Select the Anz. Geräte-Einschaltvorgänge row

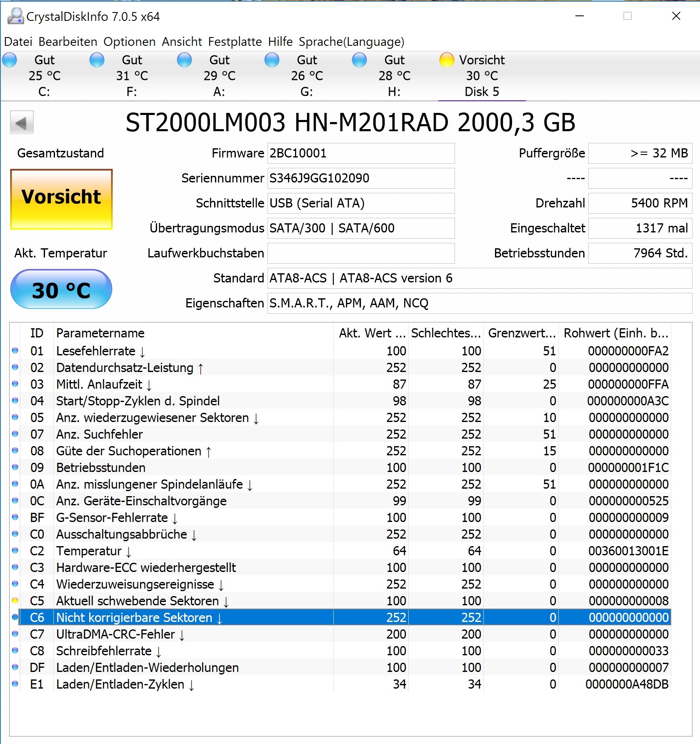coord(340,501)
